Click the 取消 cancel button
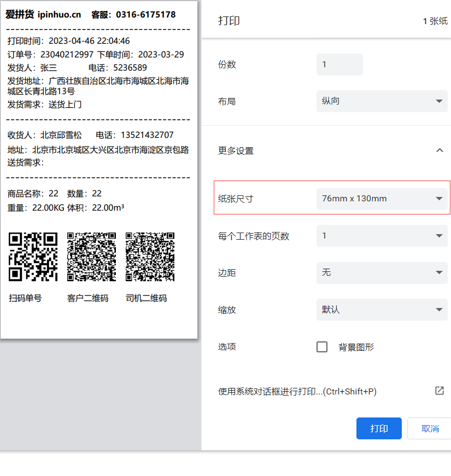This screenshot has width=451, height=476. pos(430,428)
